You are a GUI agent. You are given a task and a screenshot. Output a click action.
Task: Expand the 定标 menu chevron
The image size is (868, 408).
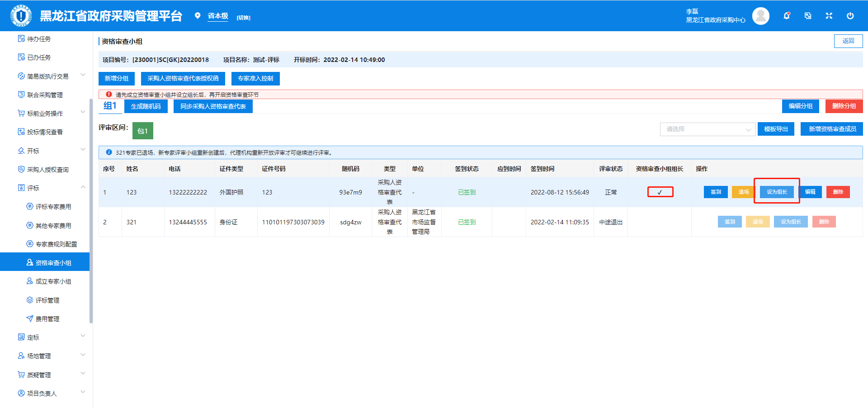click(83, 336)
